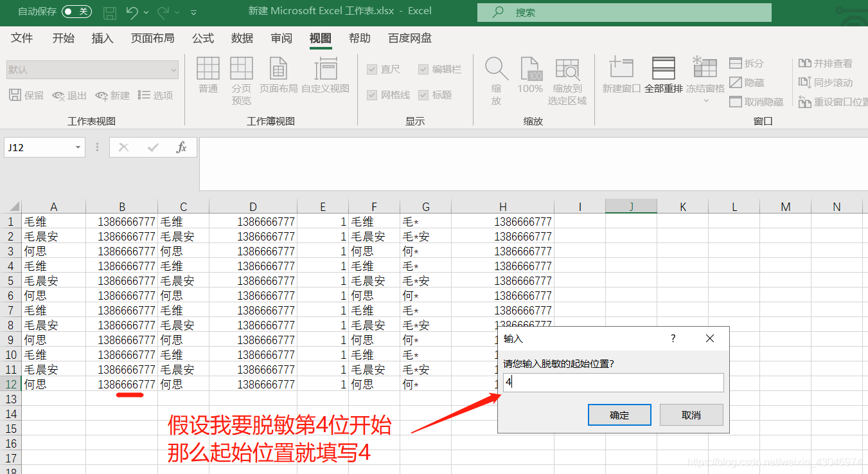Image resolution: width=868 pixels, height=474 pixels.
Task: Switch to the 公式 ribbon tab
Action: point(202,39)
